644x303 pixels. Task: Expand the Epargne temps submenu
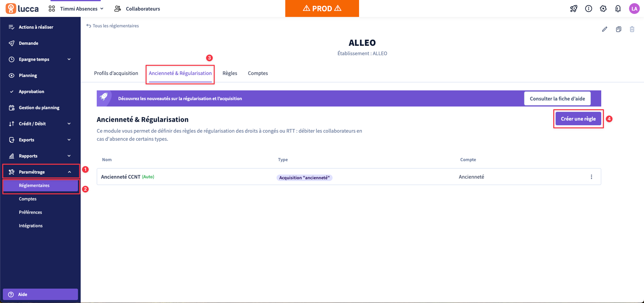(x=69, y=59)
